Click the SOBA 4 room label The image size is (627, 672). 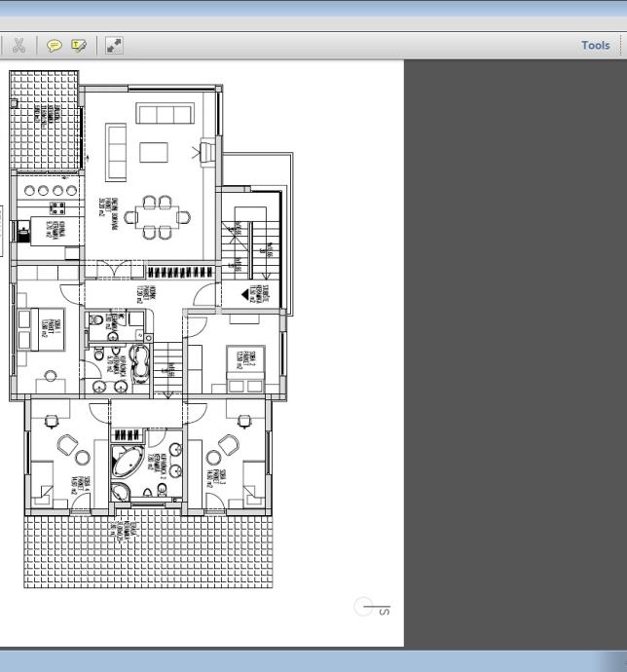click(81, 486)
